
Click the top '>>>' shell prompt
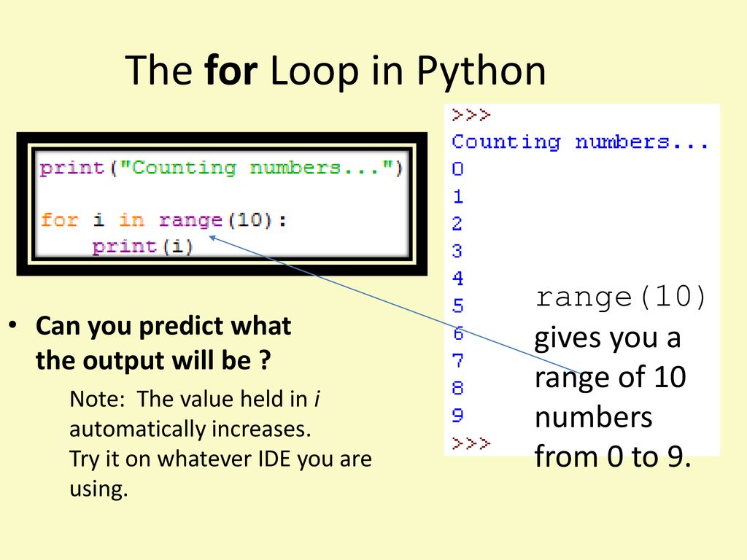(471, 114)
